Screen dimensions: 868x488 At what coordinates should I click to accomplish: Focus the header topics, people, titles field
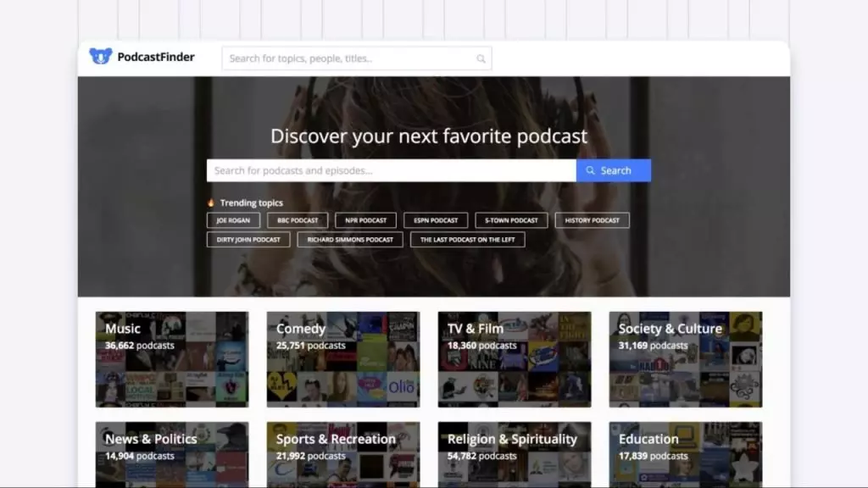[x=357, y=58]
